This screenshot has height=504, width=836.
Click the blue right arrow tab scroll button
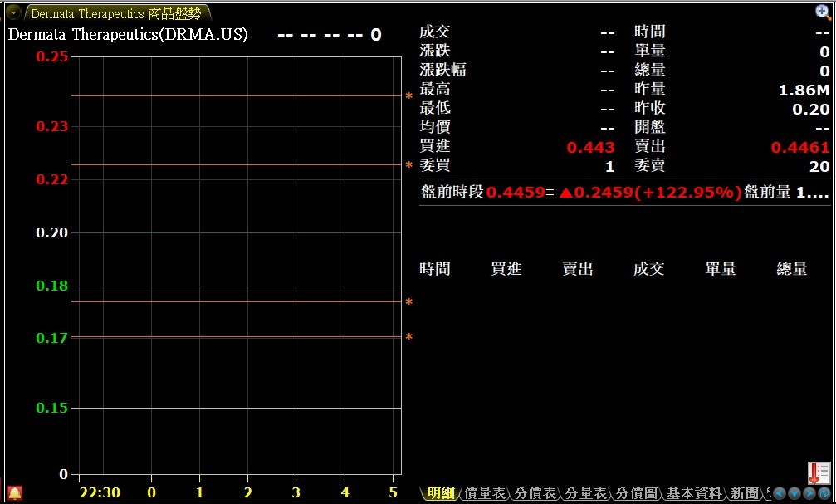coord(809,493)
